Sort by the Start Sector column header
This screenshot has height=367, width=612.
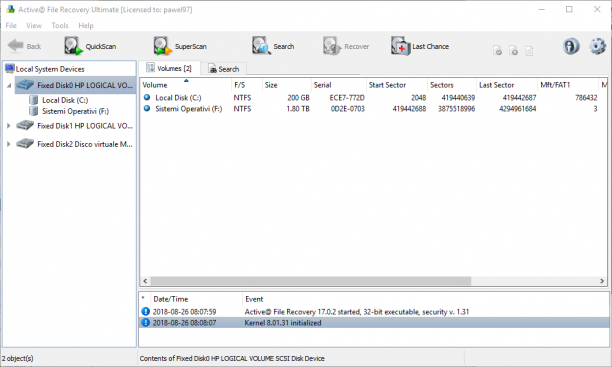[396, 85]
